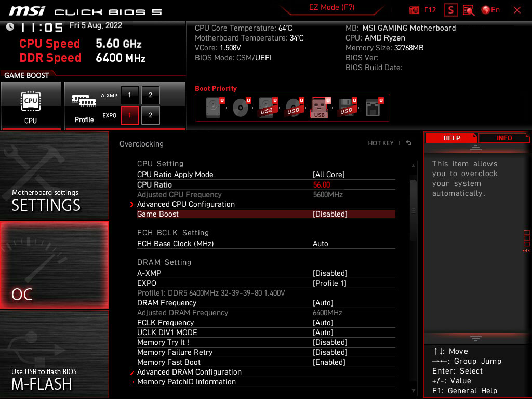Expand Advanced CPU Configuration submenu
The height and width of the screenshot is (399, 532).
tap(186, 204)
